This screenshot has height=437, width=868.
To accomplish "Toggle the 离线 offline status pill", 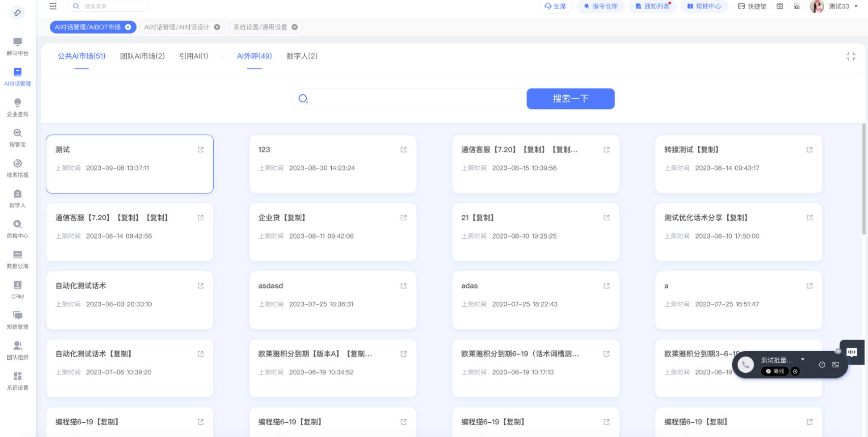I will (774, 371).
